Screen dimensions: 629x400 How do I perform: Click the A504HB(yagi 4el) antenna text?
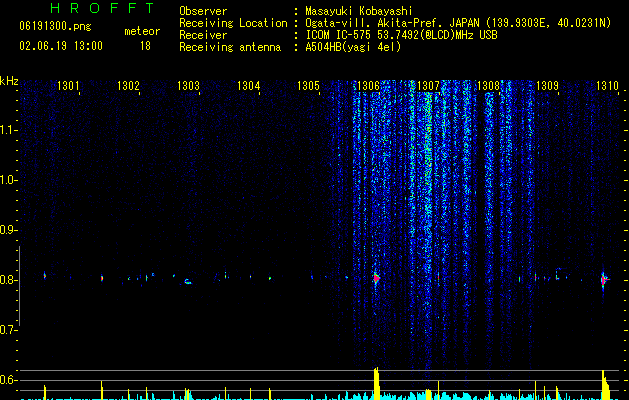pos(353,47)
